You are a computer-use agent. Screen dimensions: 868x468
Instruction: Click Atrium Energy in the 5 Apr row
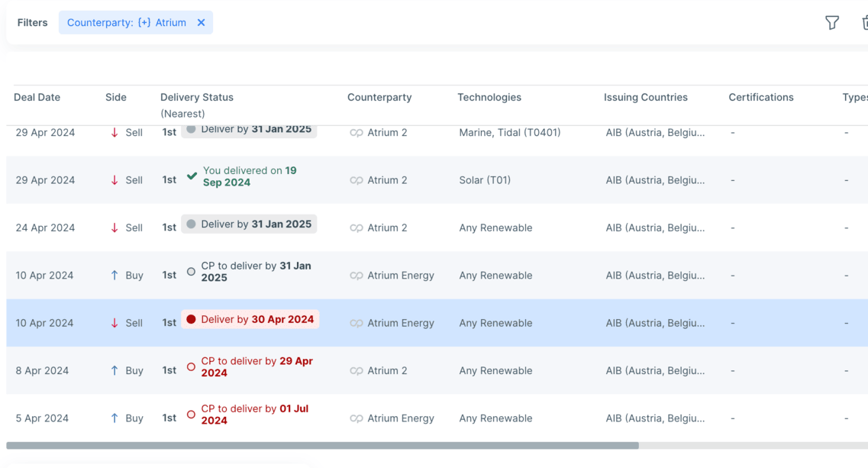tap(401, 418)
